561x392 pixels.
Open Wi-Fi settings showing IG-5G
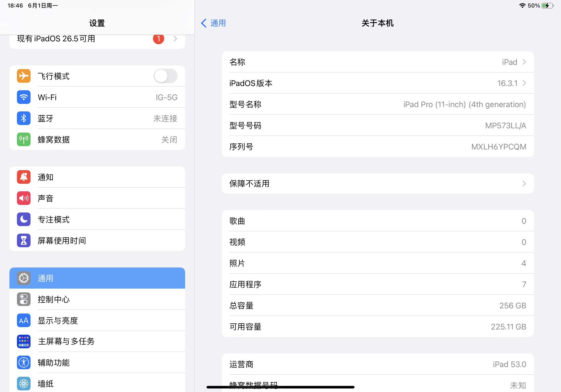click(x=97, y=97)
